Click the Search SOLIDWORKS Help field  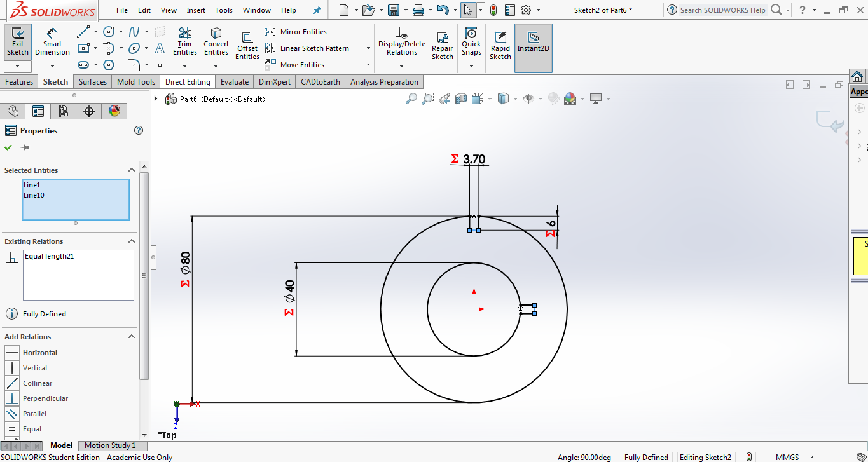tap(722, 10)
